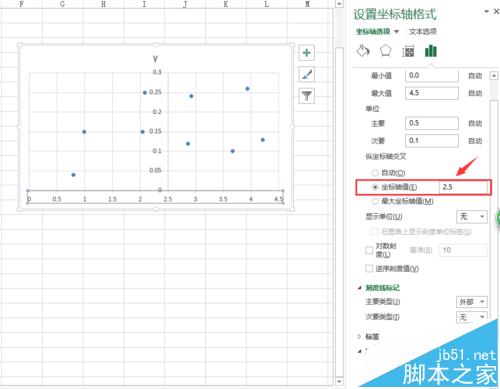Image resolution: width=500 pixels, height=389 pixels.
Task: Open the Chart Styles brush button
Action: (307, 74)
